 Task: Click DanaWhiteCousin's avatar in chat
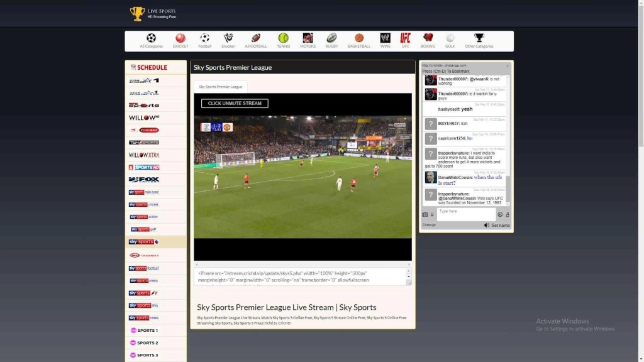click(430, 177)
